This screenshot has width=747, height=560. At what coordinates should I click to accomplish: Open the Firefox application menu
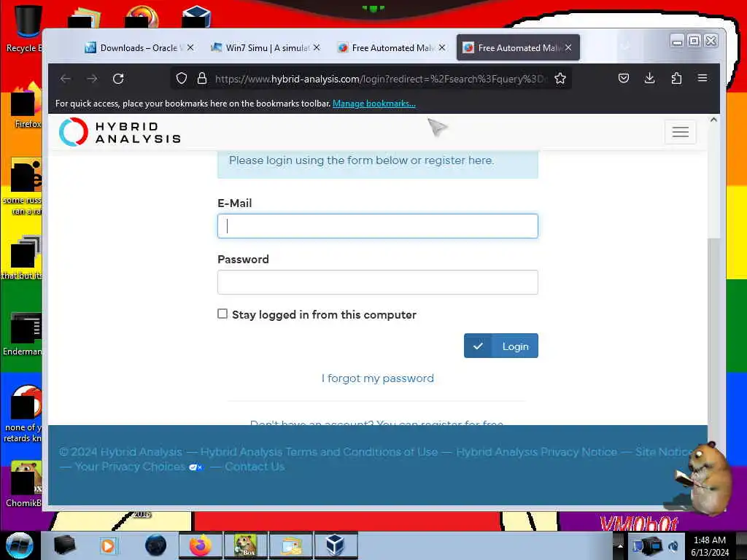703,77
